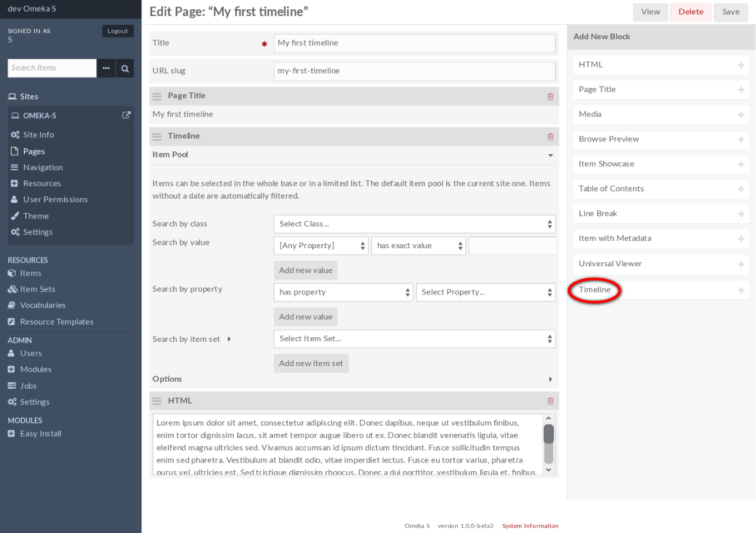
Task: Click Add new item set button
Action: coord(311,363)
